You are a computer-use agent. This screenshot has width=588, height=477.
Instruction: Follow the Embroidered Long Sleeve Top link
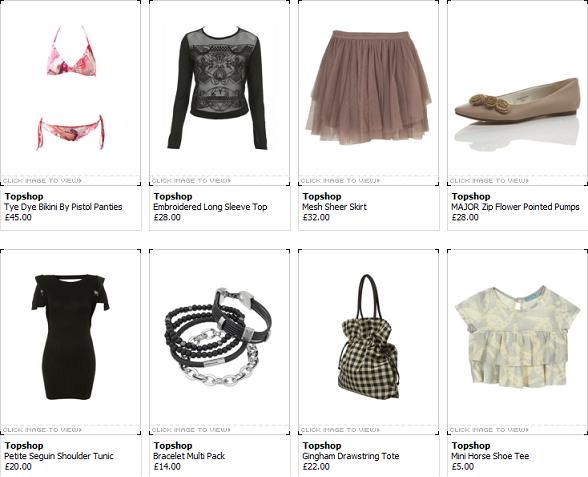click(210, 207)
